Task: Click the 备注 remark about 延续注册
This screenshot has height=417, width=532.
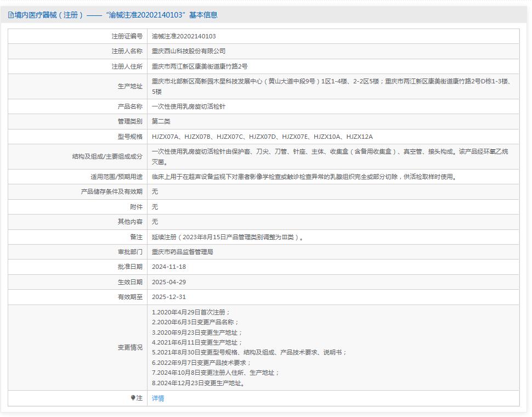Action: 228,237
